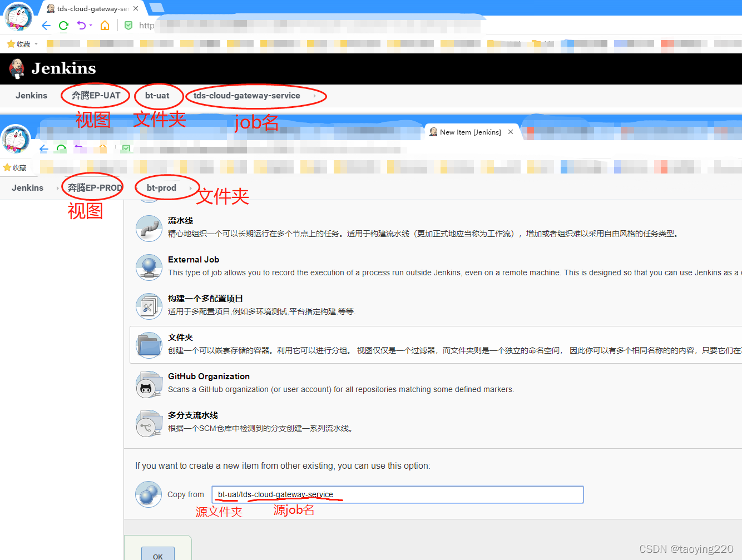Open the 奔腾EP-PROD view breadcrumb
The height and width of the screenshot is (560, 742).
point(95,188)
